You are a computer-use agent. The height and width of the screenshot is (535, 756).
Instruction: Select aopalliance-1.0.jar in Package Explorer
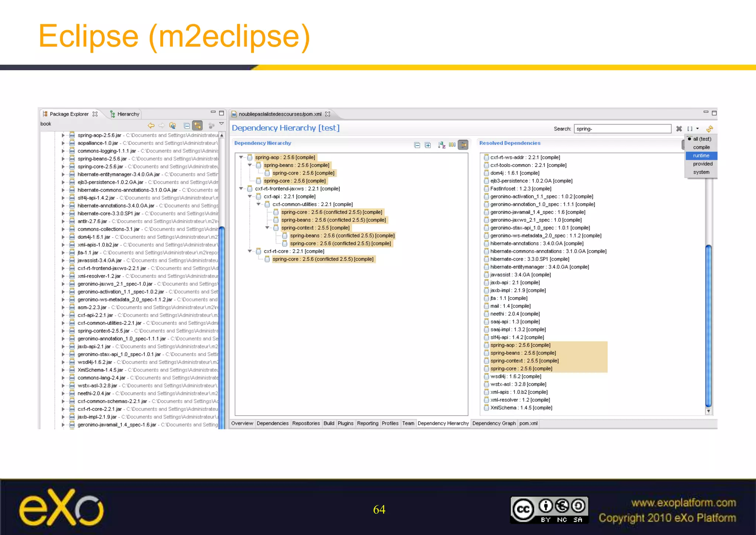pos(98,143)
